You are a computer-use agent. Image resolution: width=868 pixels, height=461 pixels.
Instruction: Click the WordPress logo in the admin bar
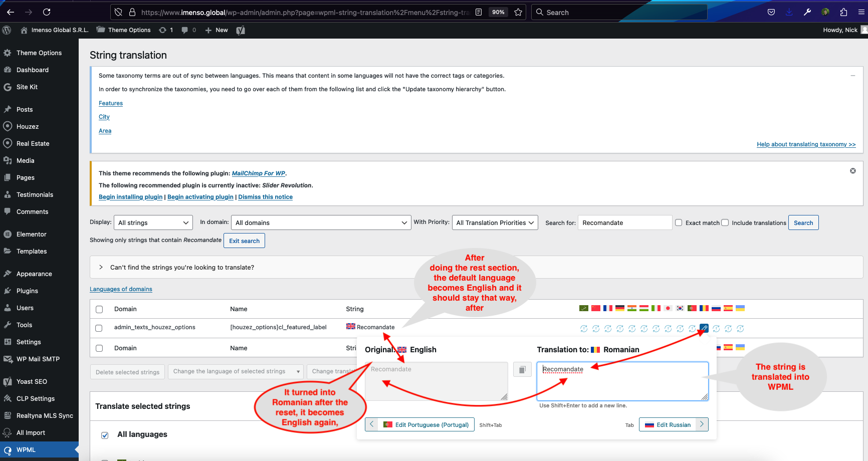[x=7, y=30]
